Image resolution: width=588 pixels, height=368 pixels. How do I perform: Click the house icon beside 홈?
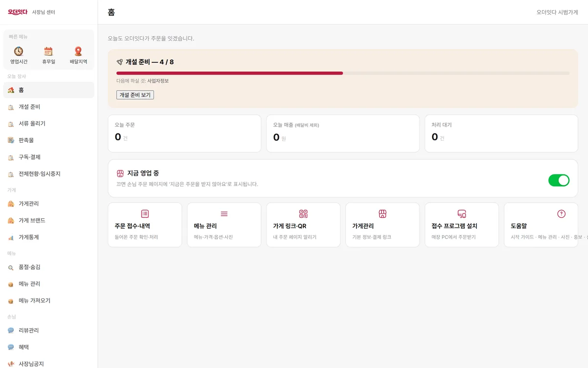tap(11, 90)
